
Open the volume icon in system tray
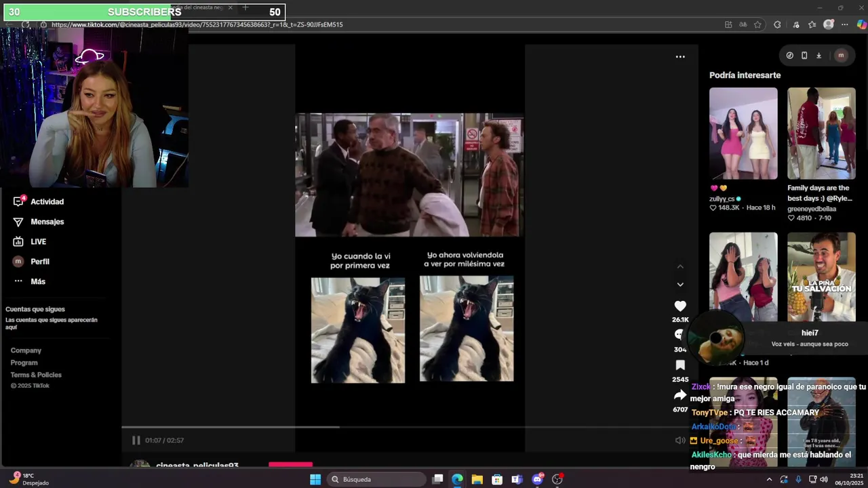824,479
